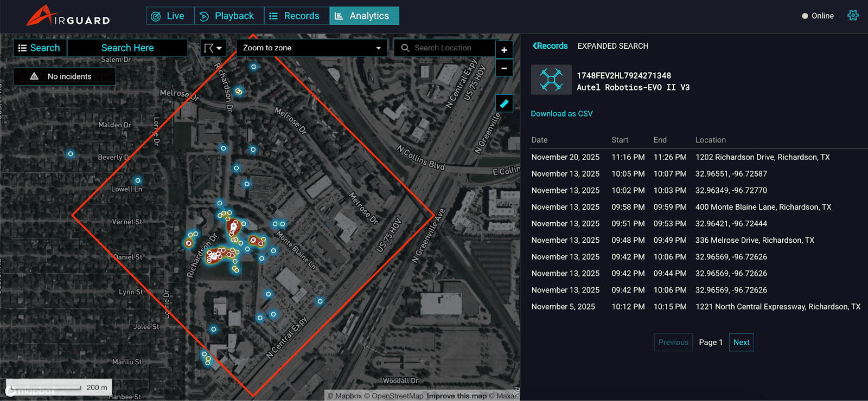Click the Autel drone icon thumbnail
The height and width of the screenshot is (401, 868).
[x=551, y=80]
